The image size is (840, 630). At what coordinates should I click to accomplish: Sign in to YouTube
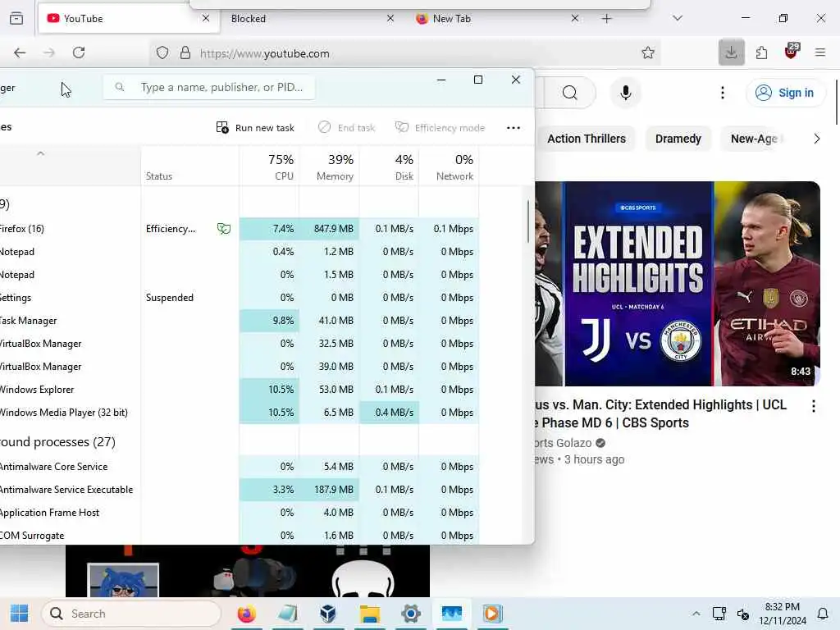pyautogui.click(x=785, y=93)
